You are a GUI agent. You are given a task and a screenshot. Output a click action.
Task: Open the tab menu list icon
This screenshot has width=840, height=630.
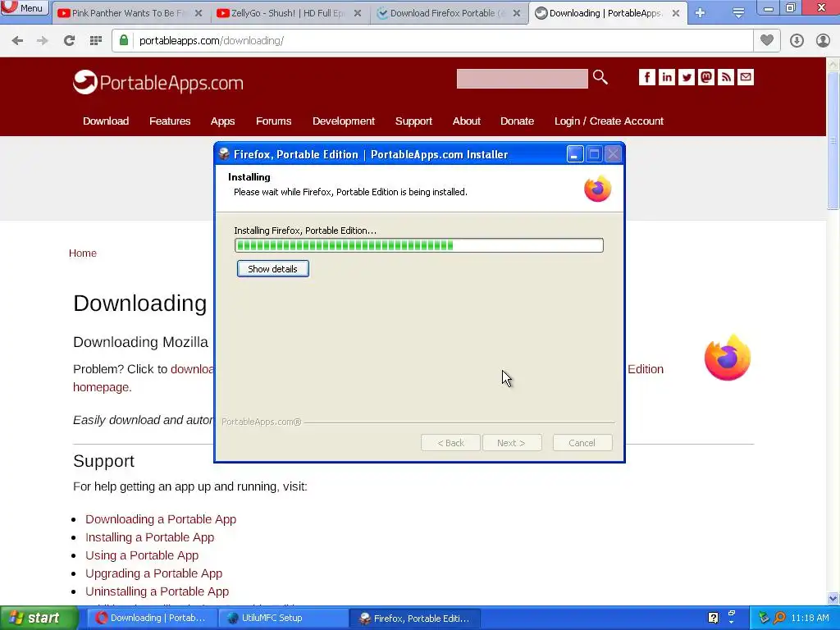[x=738, y=13]
